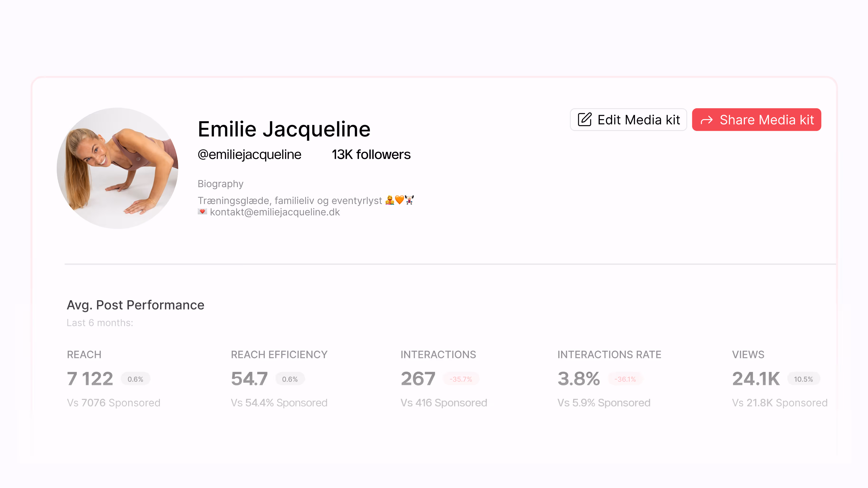Click the orange heart emoji in the biography

coord(400,200)
